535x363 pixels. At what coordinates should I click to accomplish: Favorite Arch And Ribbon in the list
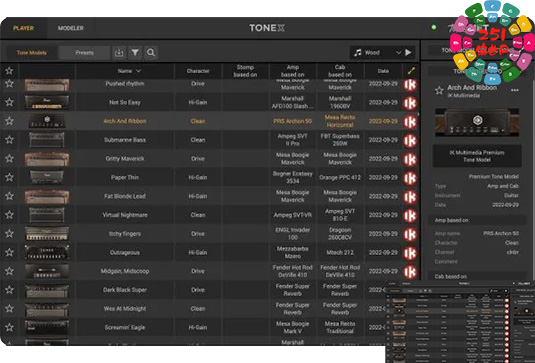point(9,121)
